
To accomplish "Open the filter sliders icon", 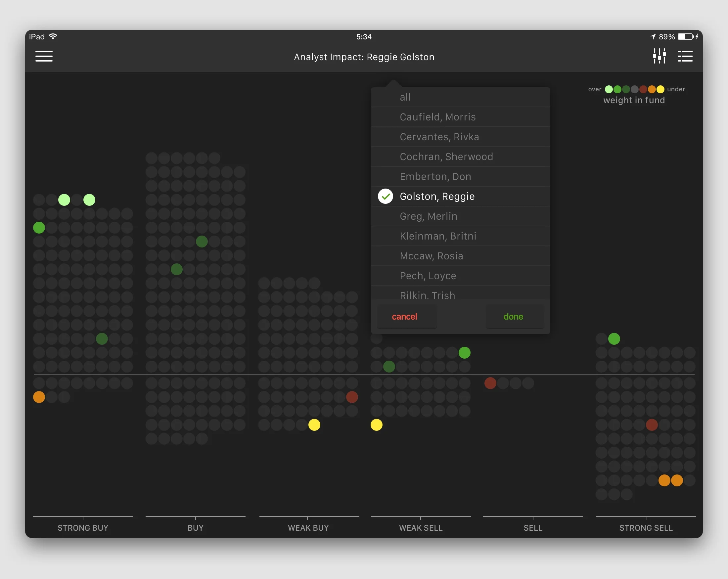I will pos(659,56).
